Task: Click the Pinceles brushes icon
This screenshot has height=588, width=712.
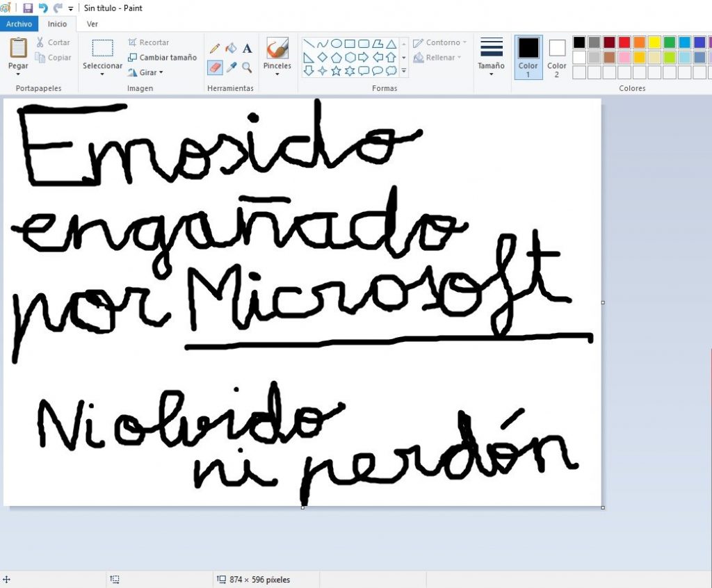Action: point(277,48)
